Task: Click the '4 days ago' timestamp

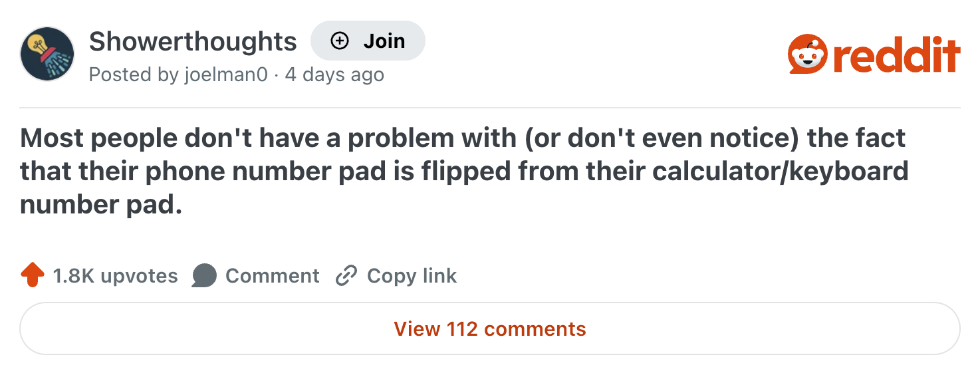Action: pos(334,74)
